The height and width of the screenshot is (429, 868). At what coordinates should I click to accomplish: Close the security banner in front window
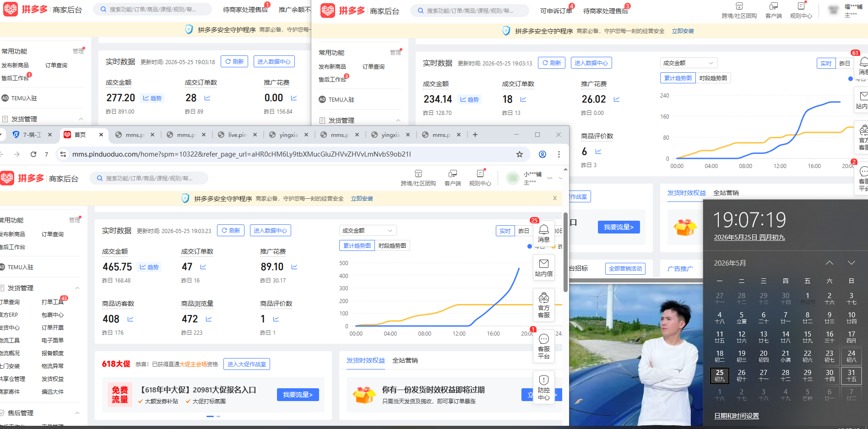click(x=554, y=198)
